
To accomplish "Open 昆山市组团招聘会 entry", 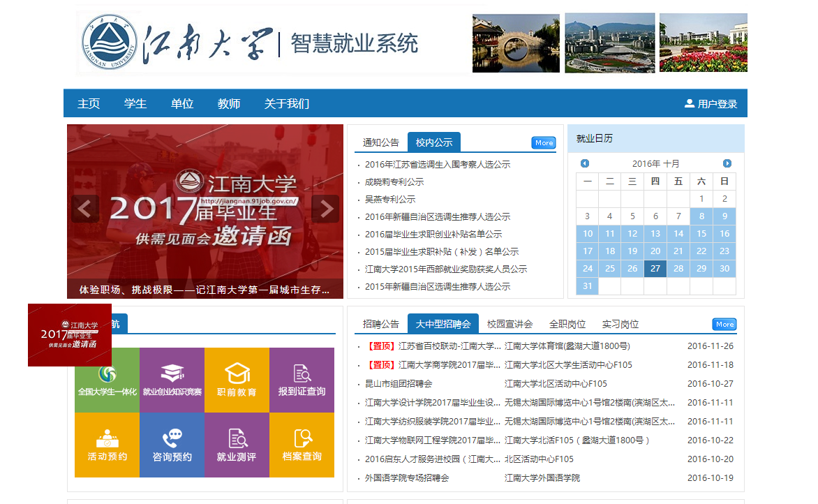I will point(399,383).
